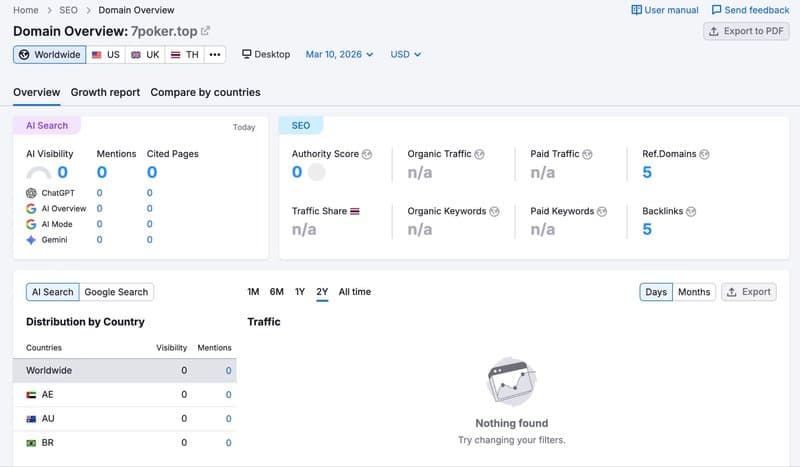Click Worldwide mentions value 0
Screen dimensions: 800x467
point(229,371)
